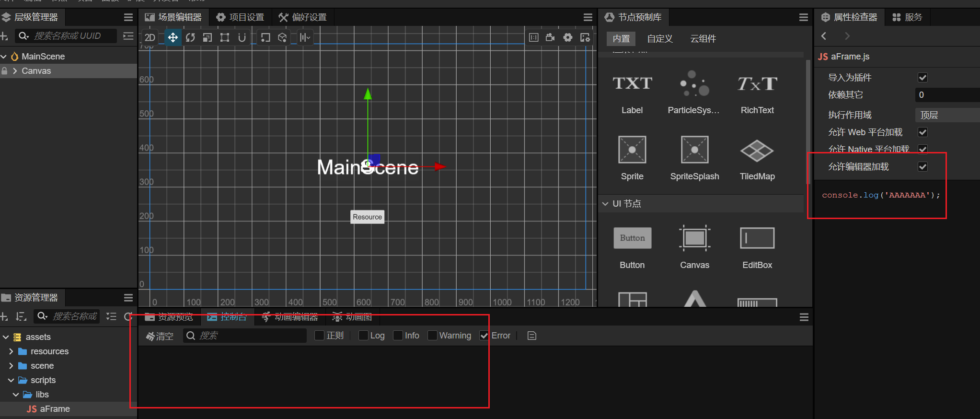Open the Hierarchy panel menu icon
Viewport: 980px width, 419px height.
(x=128, y=17)
